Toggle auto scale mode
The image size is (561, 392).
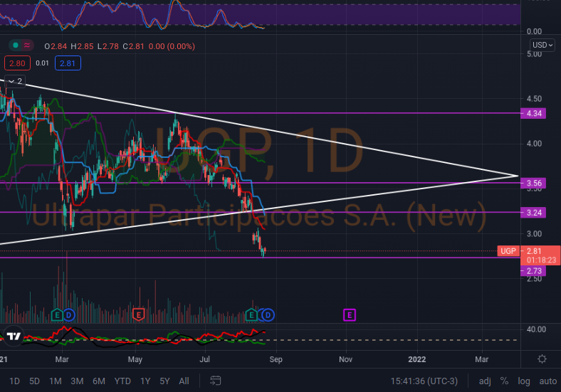pyautogui.click(x=547, y=381)
